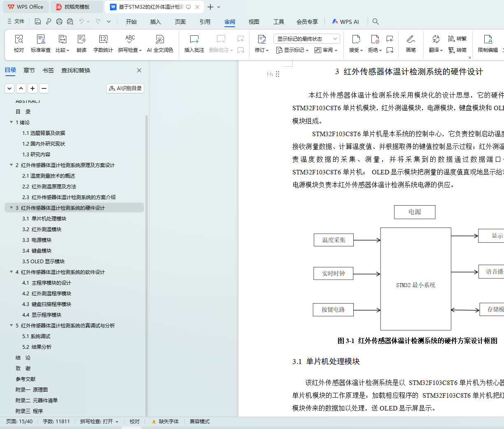Switch to the 开始 ribbon tab

click(x=131, y=22)
